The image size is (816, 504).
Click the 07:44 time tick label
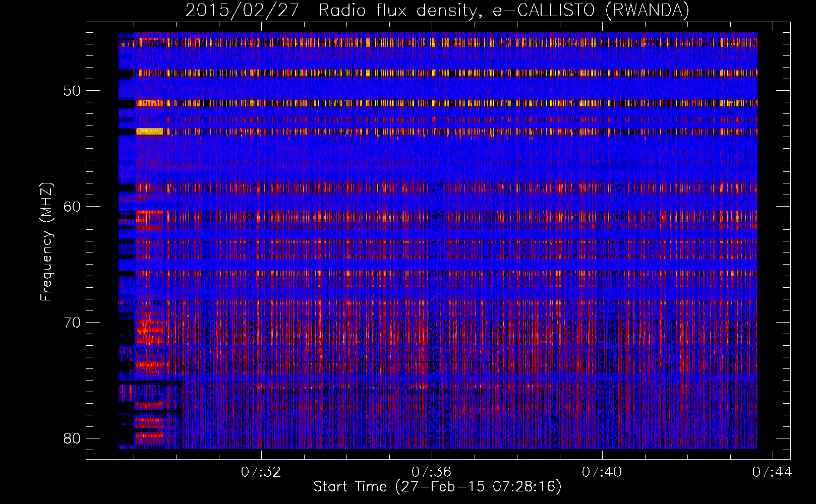tap(772, 472)
